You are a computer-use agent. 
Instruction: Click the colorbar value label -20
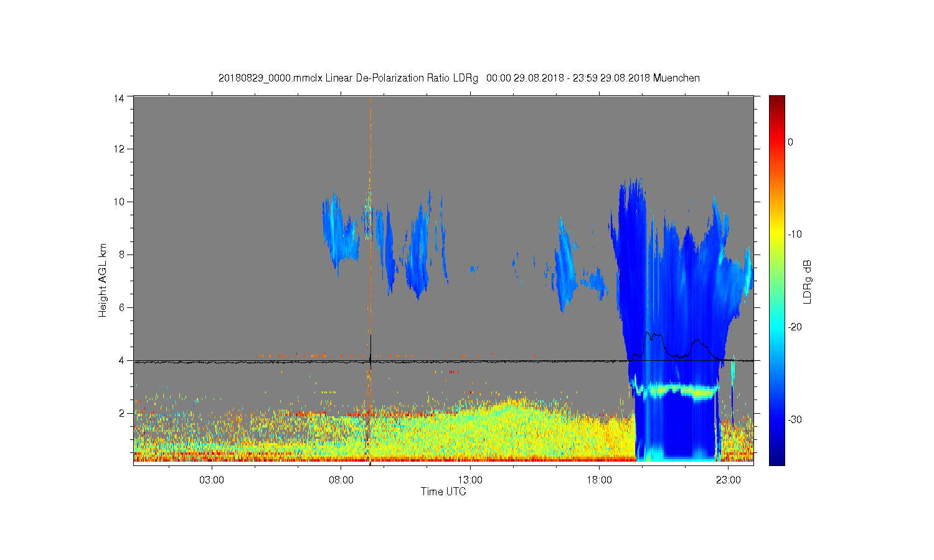[x=795, y=327]
